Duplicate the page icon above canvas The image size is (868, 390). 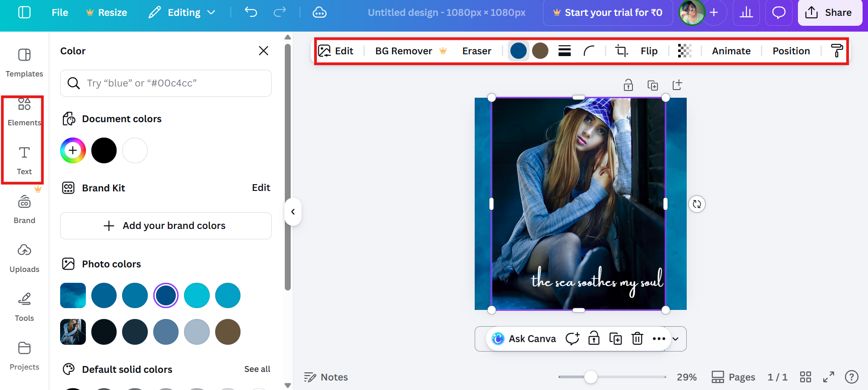click(653, 85)
